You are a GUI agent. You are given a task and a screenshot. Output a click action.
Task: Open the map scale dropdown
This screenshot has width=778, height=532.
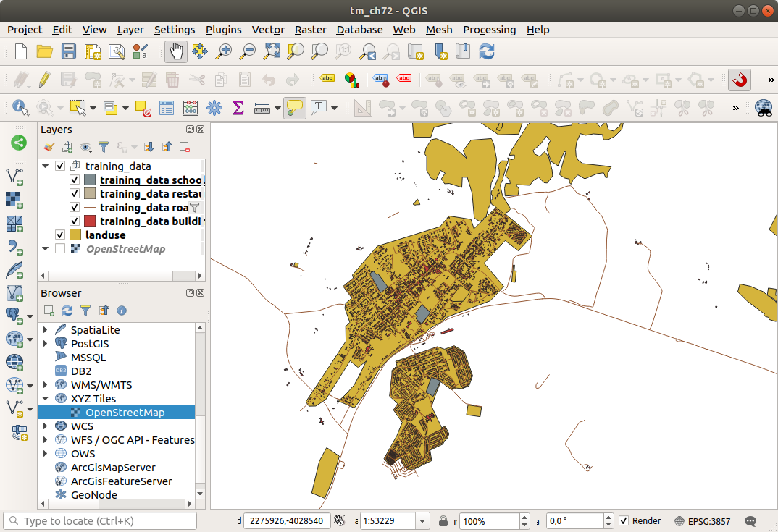point(422,521)
